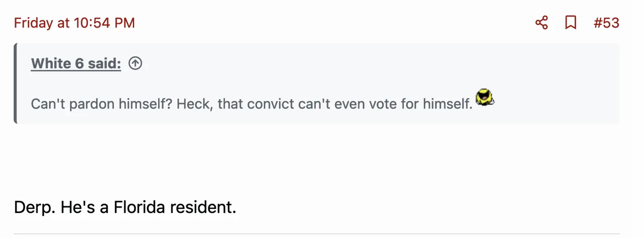Click the post number link on the right
Image resolution: width=644 pixels, height=238 pixels.
pos(606,23)
